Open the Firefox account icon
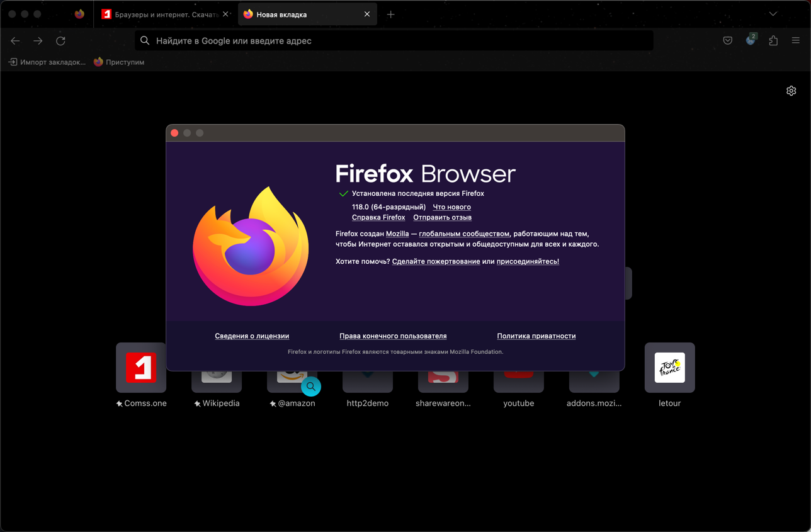The width and height of the screenshot is (811, 532). pos(751,41)
